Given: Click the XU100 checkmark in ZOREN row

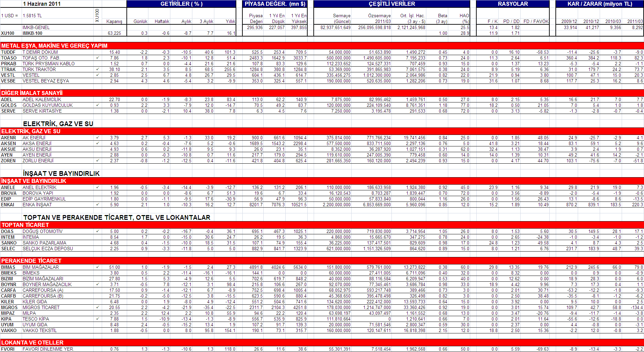Looking at the screenshot, I should [97, 161].
